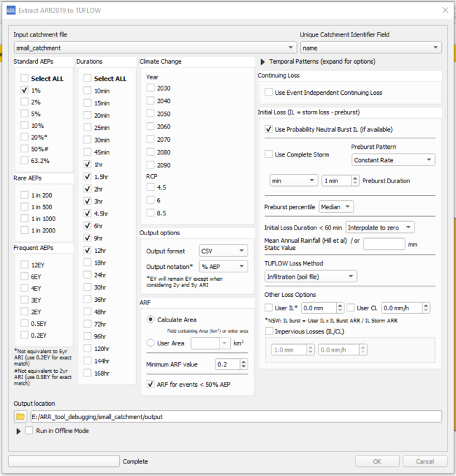Image resolution: width=456 pixels, height=476 pixels.
Task: Uncheck the 12hr duration checkbox
Action: point(88,249)
